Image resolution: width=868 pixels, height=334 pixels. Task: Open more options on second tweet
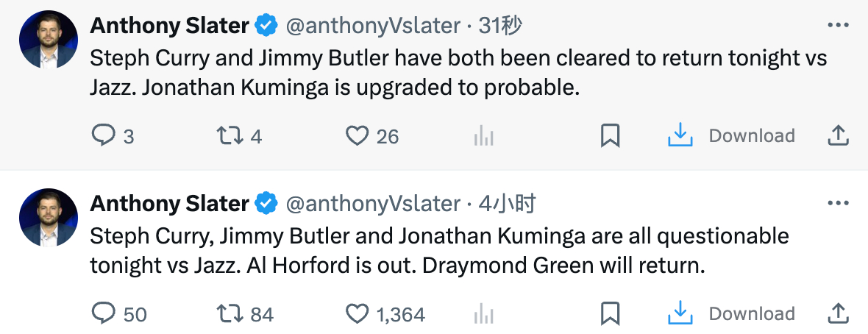coord(839,204)
